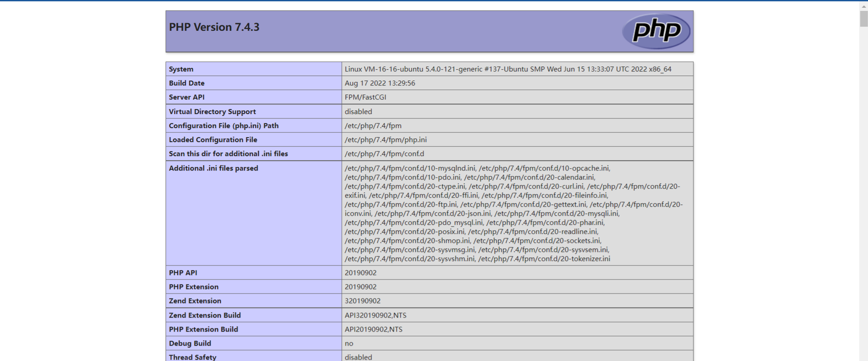
Task: Click Zend Extension Build label
Action: click(205, 315)
